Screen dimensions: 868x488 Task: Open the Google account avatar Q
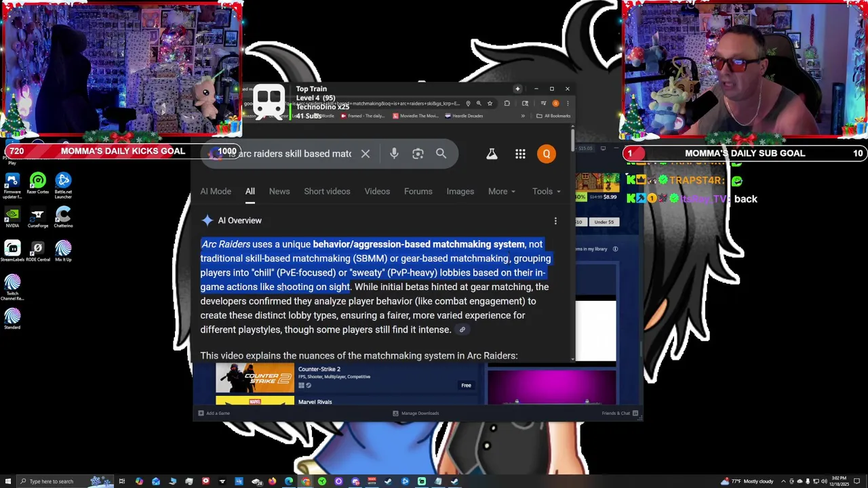click(x=547, y=154)
